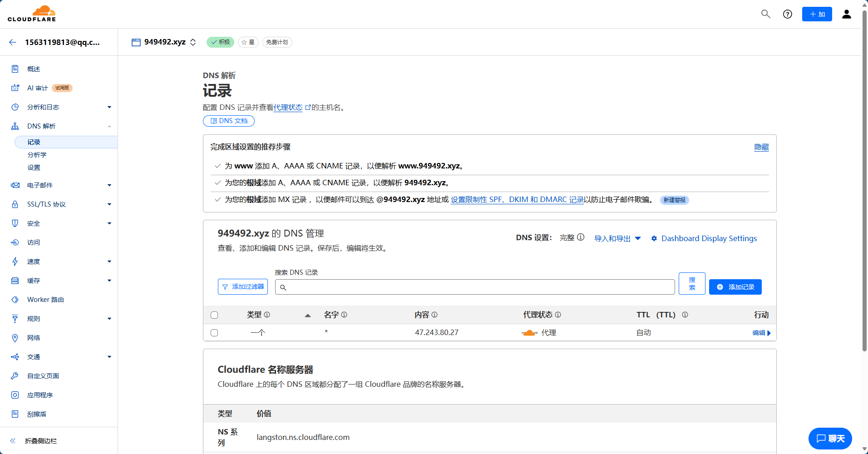Click the 搜索 button

click(692, 284)
